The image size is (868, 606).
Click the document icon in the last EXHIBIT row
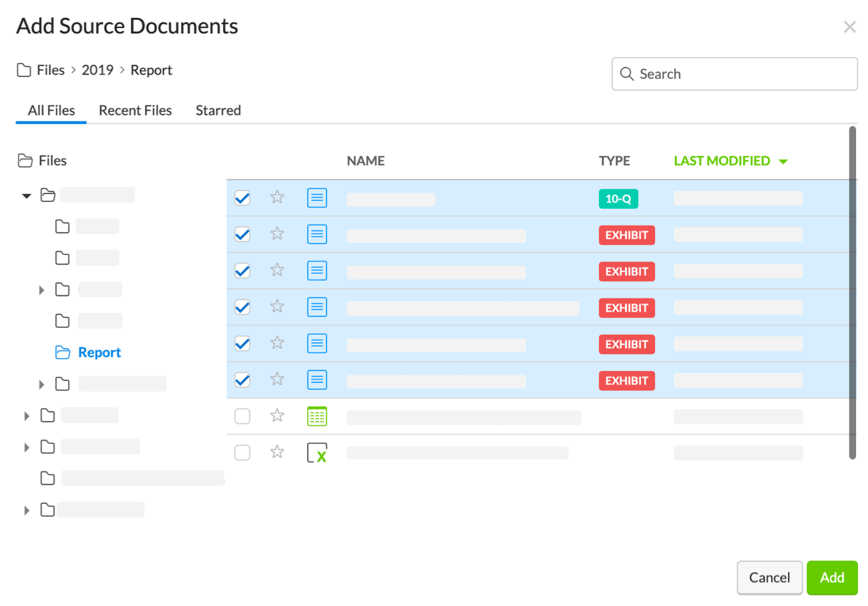click(x=317, y=380)
